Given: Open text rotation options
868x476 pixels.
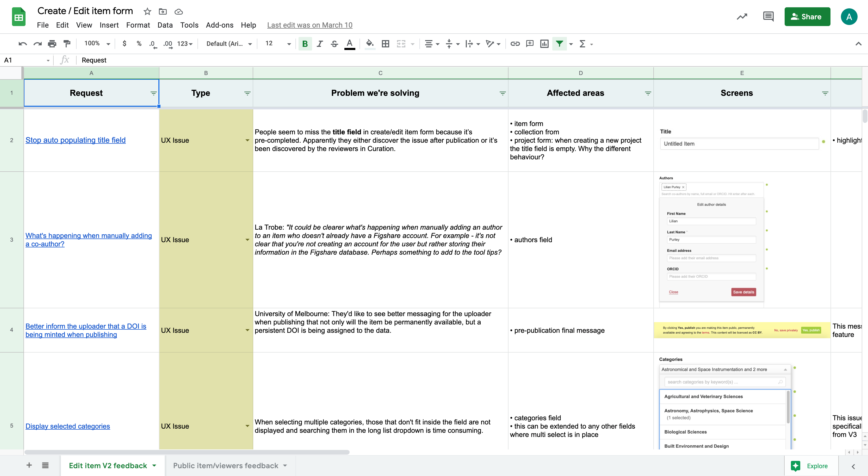Looking at the screenshot, I should (493, 44).
